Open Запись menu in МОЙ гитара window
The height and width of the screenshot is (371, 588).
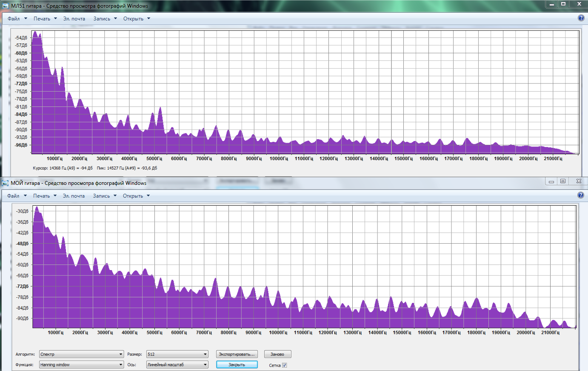105,196
